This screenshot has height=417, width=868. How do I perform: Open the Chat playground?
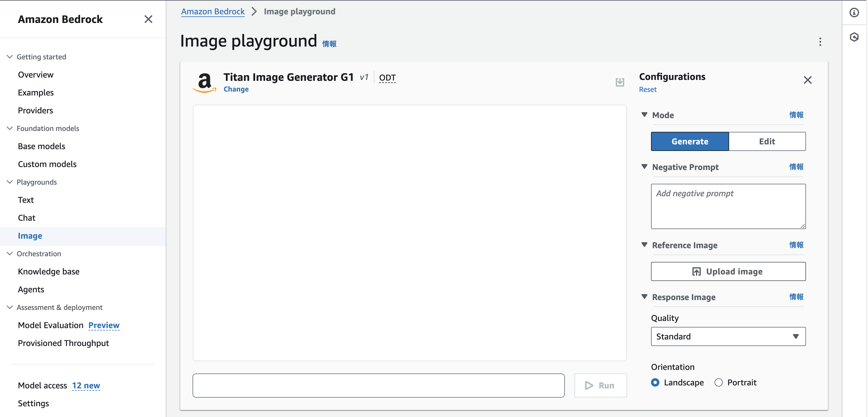click(27, 218)
